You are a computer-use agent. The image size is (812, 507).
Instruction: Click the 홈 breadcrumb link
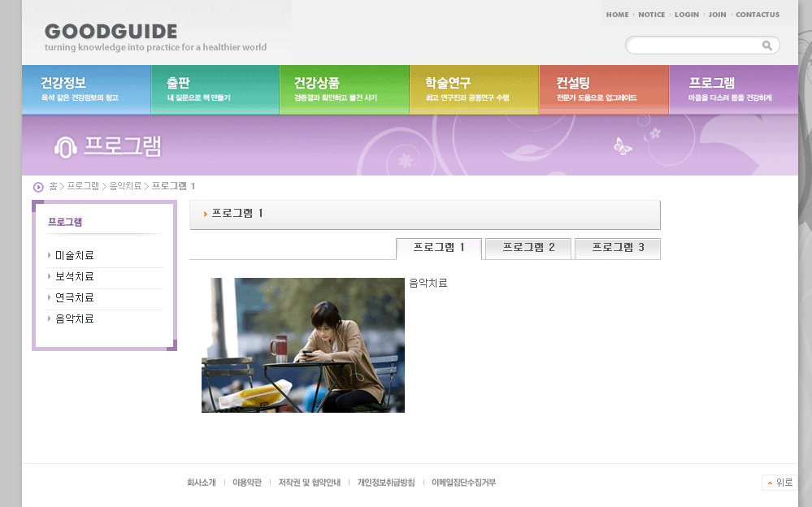[x=54, y=186]
